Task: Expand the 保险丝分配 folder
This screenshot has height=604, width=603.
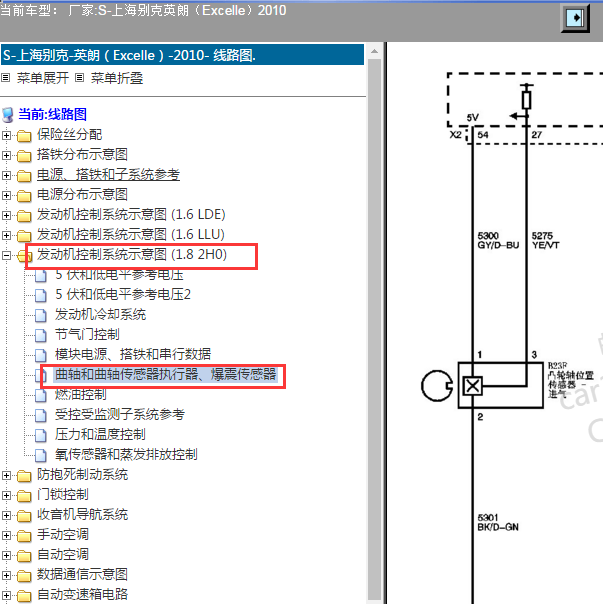Action: [x=6, y=135]
